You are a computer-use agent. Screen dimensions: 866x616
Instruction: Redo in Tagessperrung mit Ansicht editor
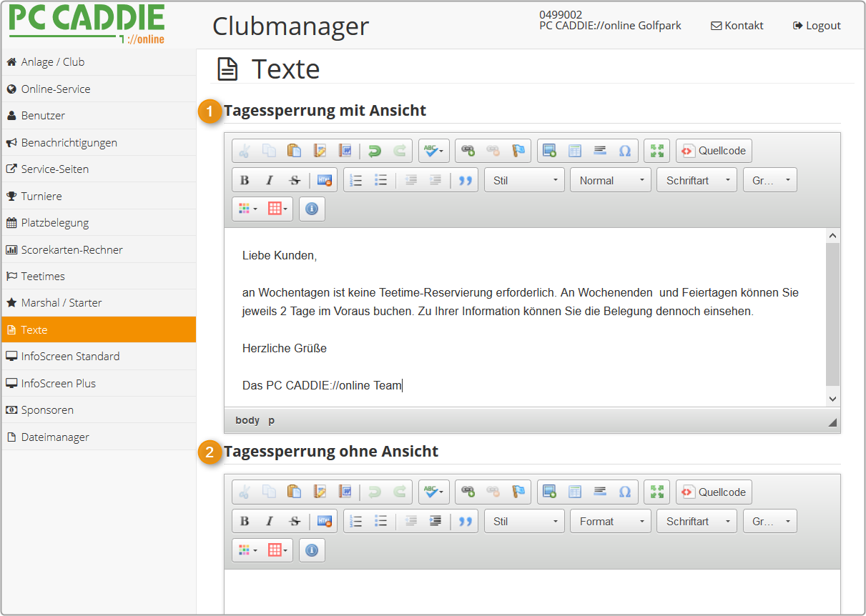click(400, 151)
